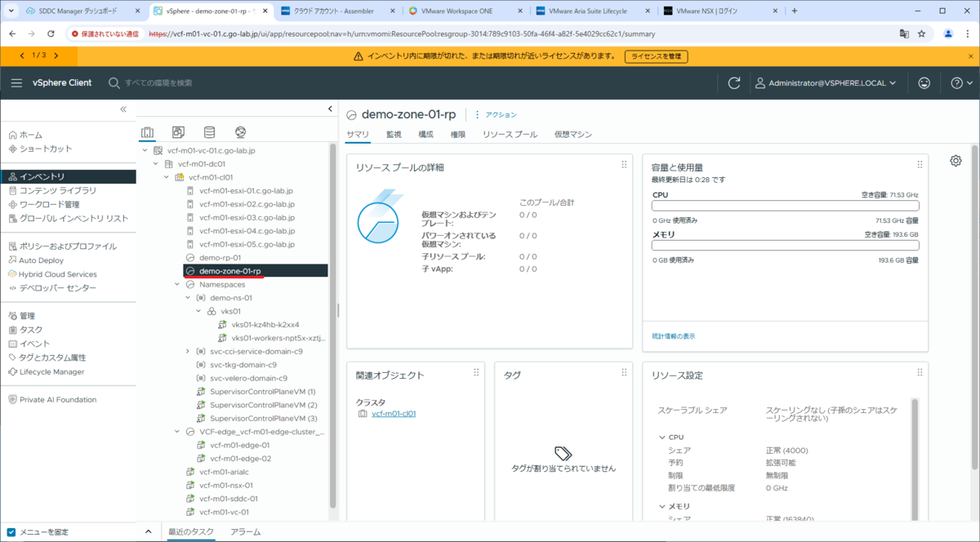The image size is (980, 542).
Task: Collapse Namespaces tree node
Action: coord(177,285)
